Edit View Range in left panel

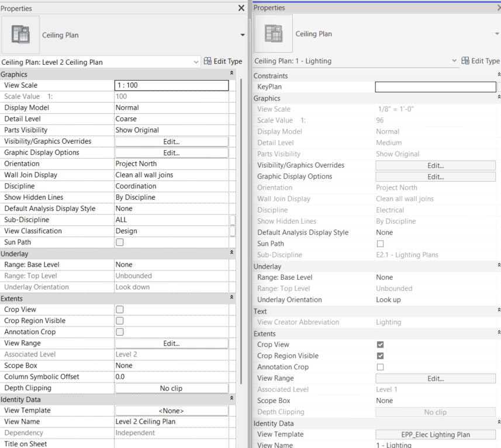pos(172,343)
